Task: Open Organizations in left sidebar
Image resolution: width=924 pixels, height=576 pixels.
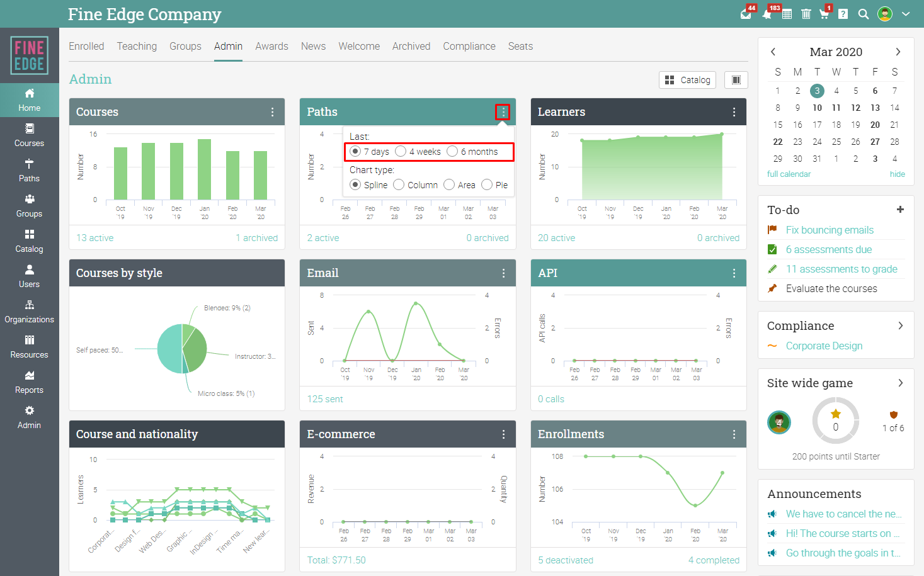Action: tap(30, 312)
